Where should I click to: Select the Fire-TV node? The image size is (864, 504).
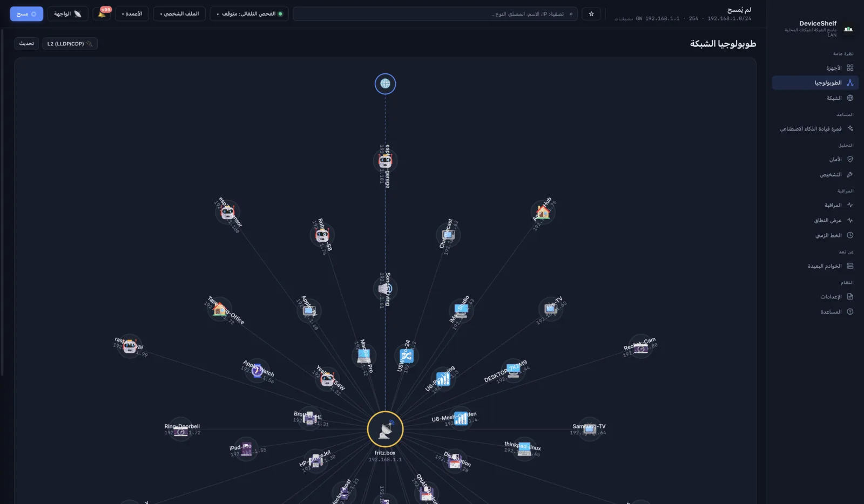tap(551, 309)
